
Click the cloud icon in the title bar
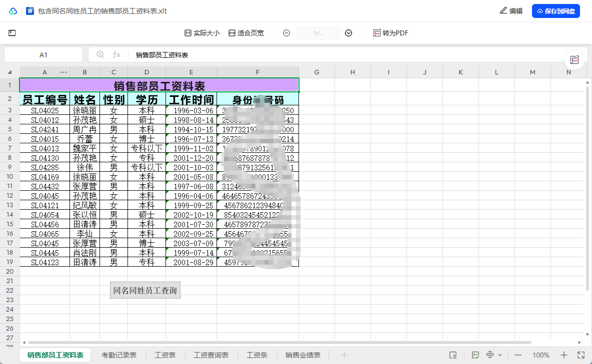(x=13, y=10)
